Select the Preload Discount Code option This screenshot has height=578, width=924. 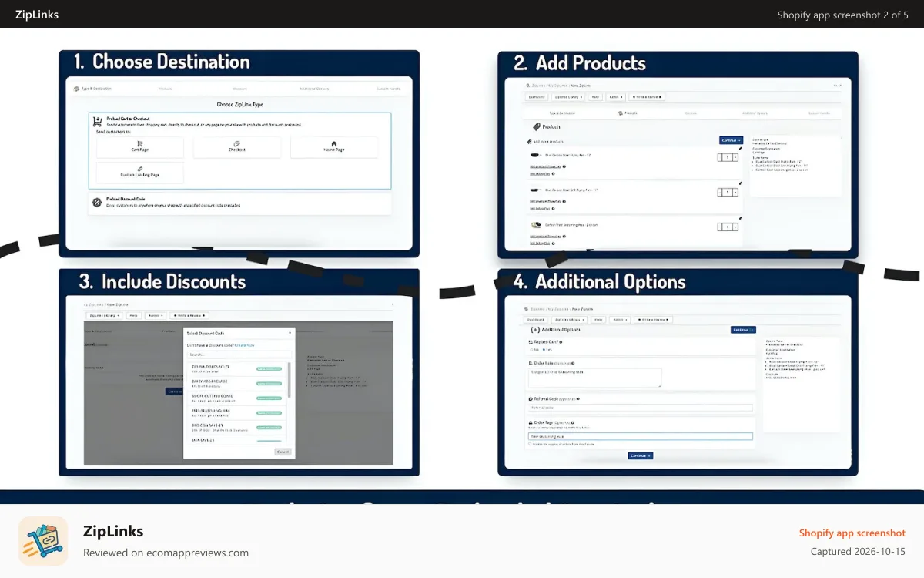(x=239, y=203)
